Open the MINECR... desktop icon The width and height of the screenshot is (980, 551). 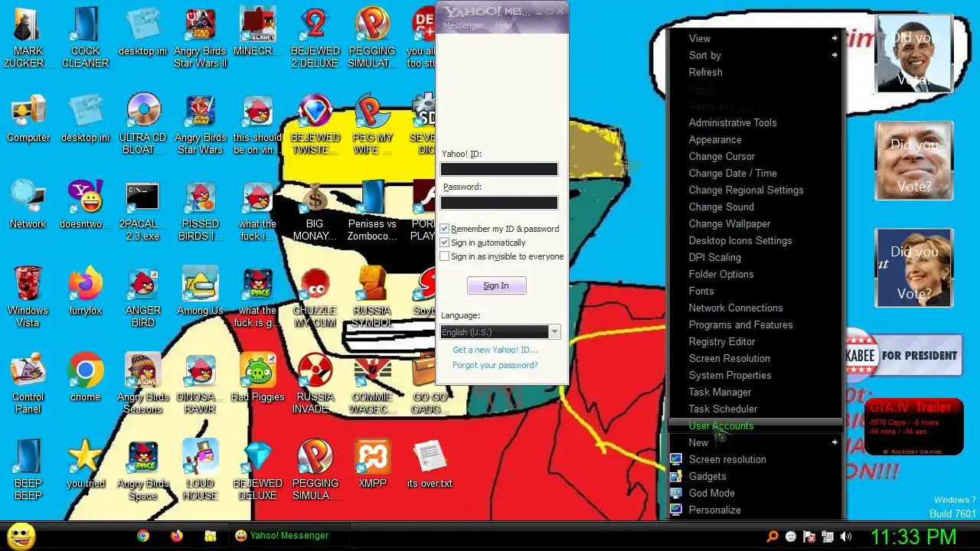[x=258, y=31]
